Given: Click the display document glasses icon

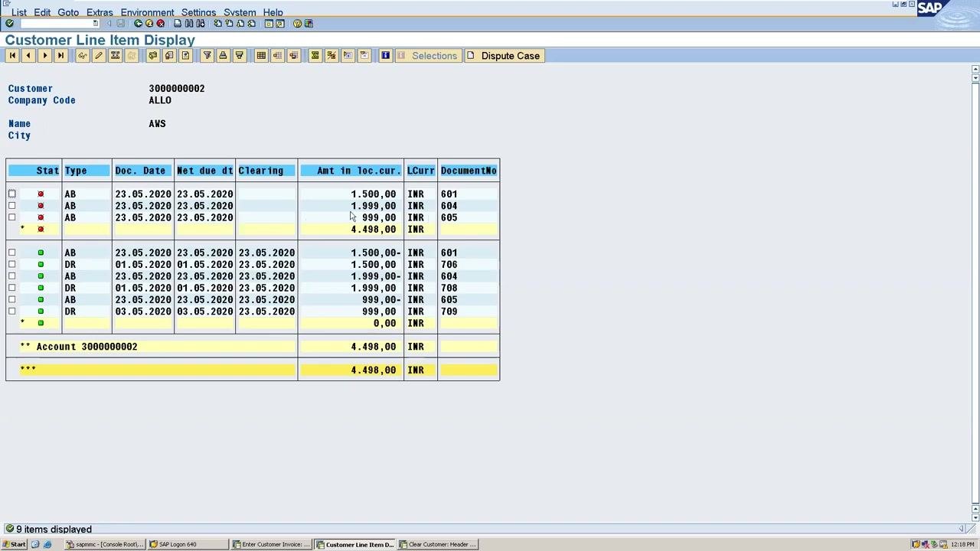Looking at the screenshot, I should tap(83, 56).
